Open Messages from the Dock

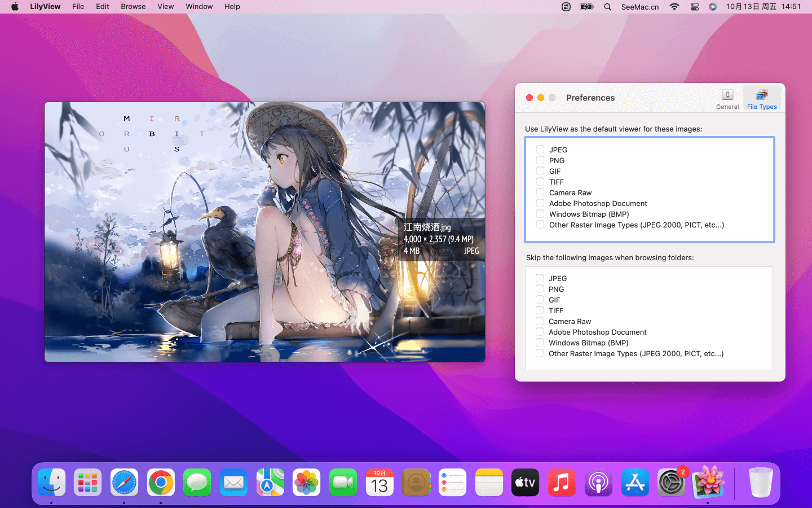tap(197, 483)
